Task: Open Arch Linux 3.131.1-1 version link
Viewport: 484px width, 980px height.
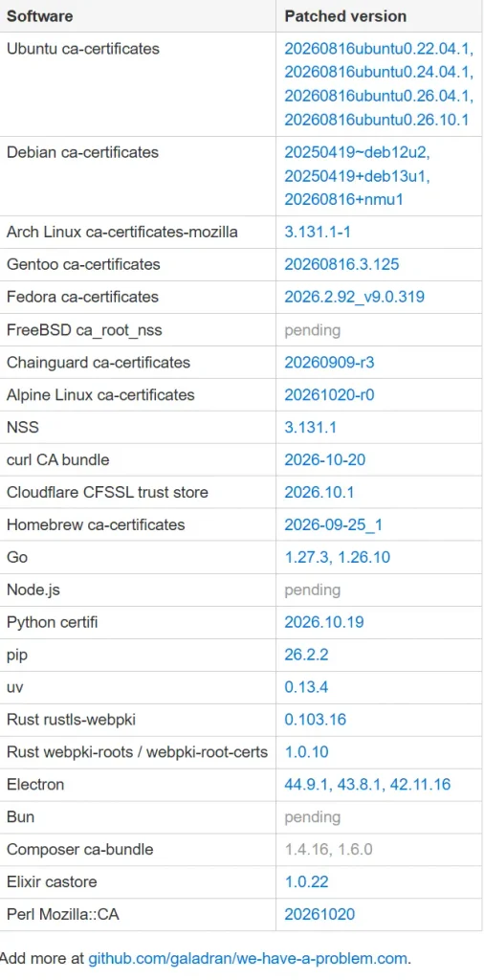Action: pos(318,233)
